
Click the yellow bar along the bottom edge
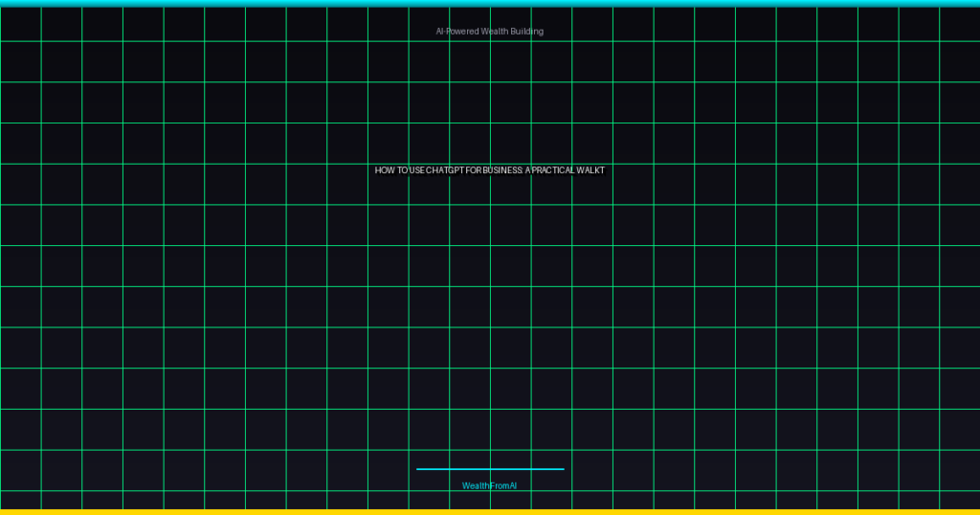point(490,512)
